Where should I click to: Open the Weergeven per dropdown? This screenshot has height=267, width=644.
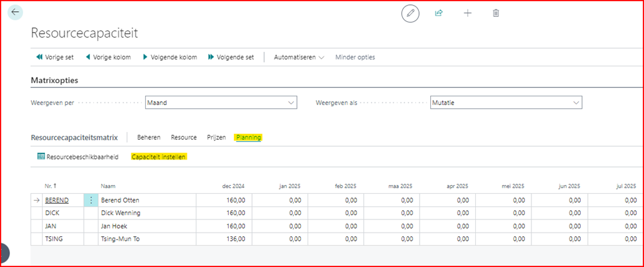[x=221, y=103]
